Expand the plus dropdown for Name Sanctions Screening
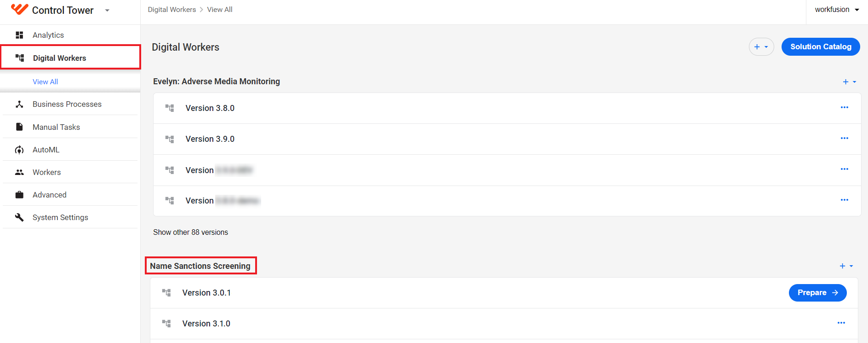Screen dimensions: 868x343 click(x=846, y=266)
